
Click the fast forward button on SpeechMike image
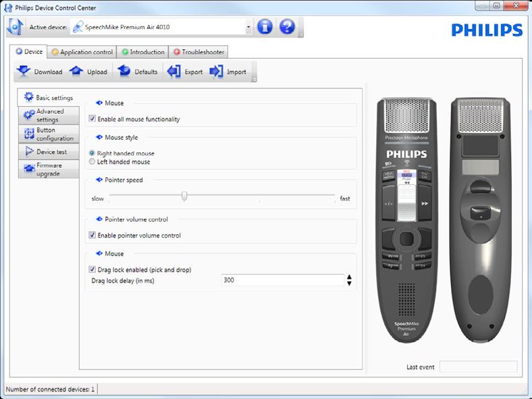coord(425,203)
